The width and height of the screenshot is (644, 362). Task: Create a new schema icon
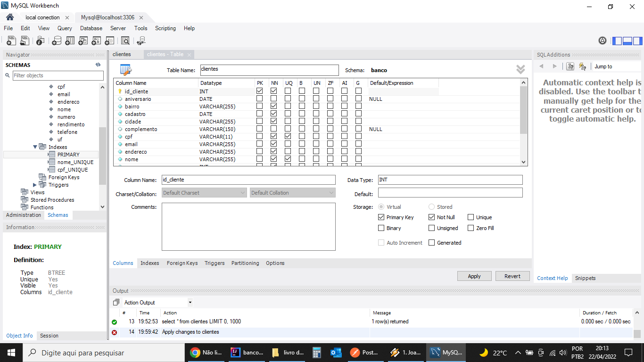[x=57, y=41]
